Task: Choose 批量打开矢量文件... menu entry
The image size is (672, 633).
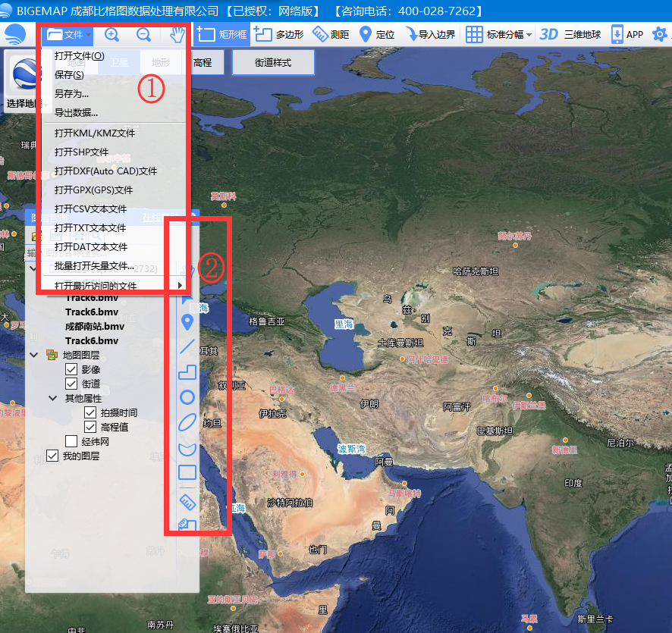Action: tap(94, 265)
